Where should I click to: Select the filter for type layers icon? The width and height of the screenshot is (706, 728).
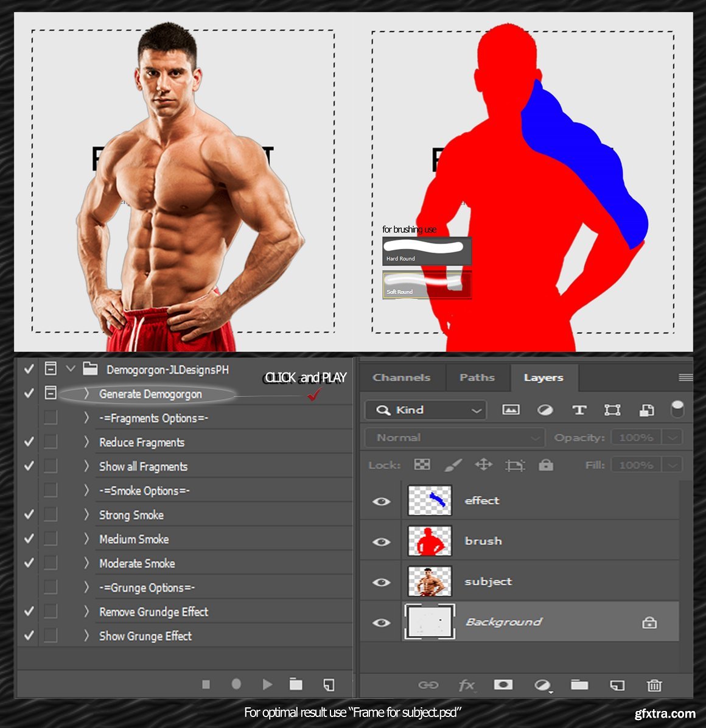[x=579, y=410]
